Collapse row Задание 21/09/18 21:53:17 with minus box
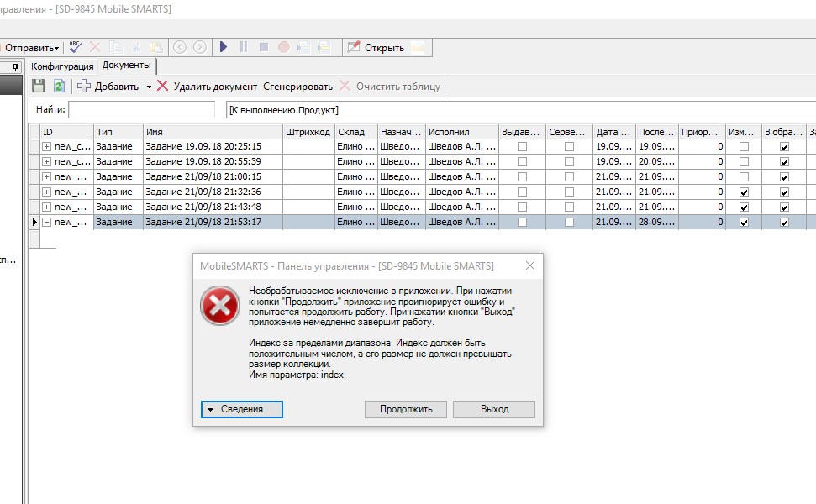This screenshot has width=816, height=504. tap(47, 222)
